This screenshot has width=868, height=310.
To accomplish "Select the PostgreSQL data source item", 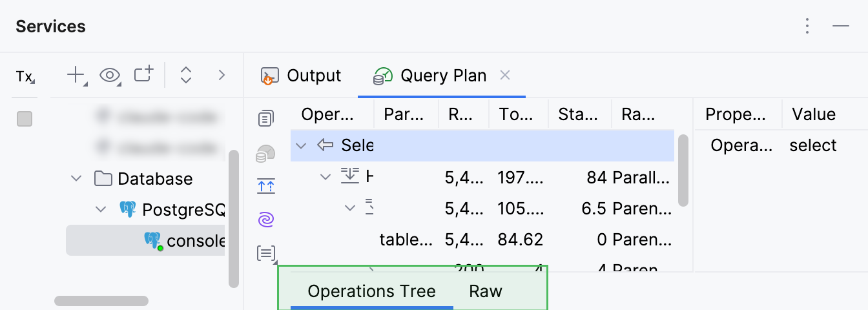I will (x=172, y=209).
